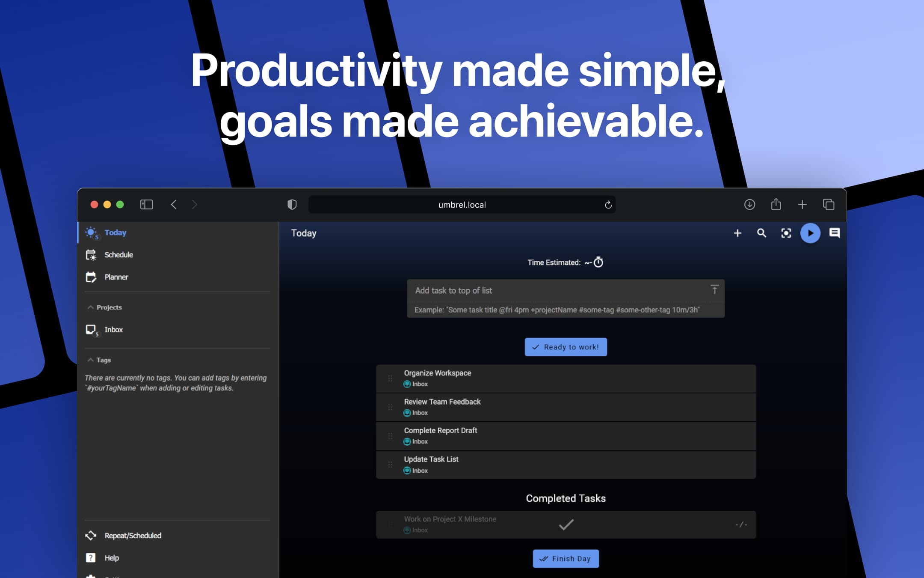Click the Today view icon in sidebar
924x578 pixels.
(91, 232)
